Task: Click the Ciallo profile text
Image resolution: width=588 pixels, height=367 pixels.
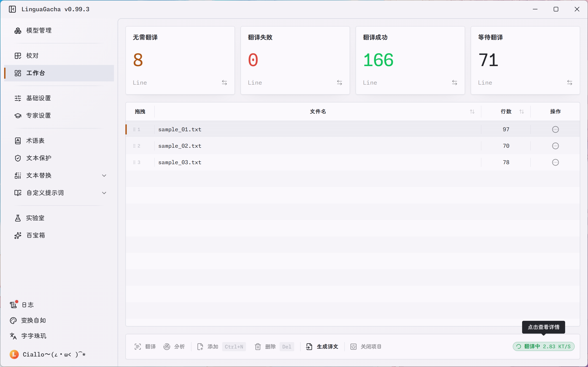Action: [x=54, y=354]
